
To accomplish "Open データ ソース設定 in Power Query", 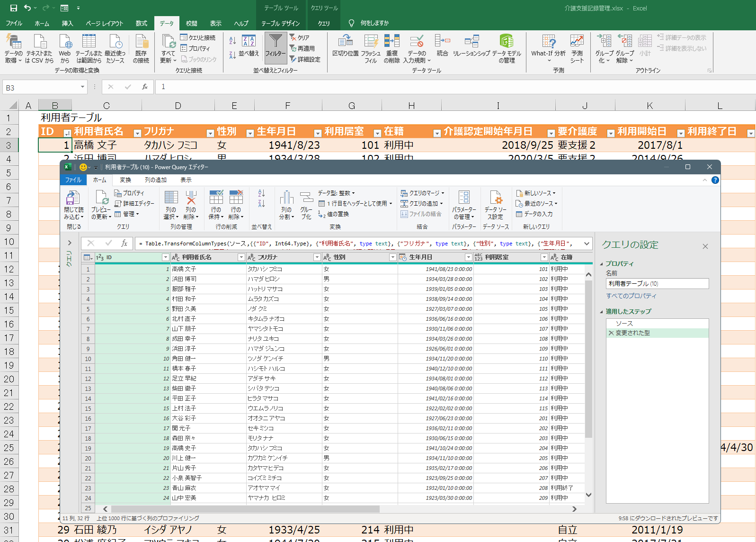I will click(x=495, y=198).
